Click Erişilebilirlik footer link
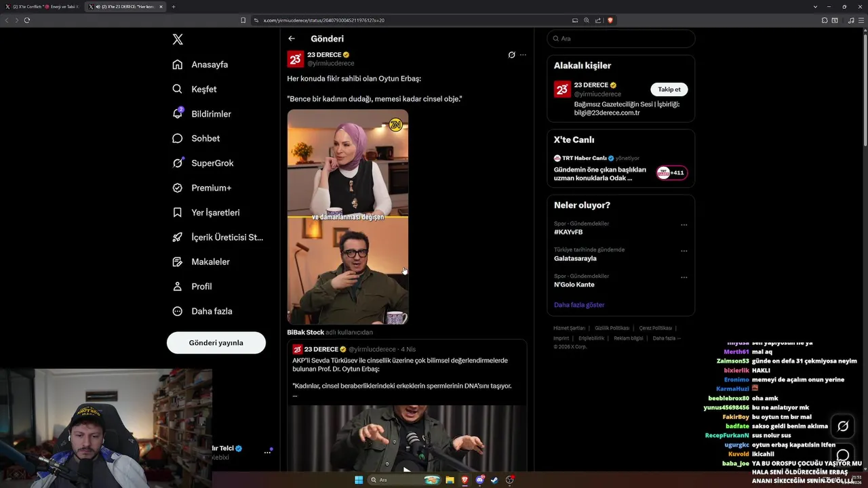This screenshot has height=488, width=868. tap(591, 338)
